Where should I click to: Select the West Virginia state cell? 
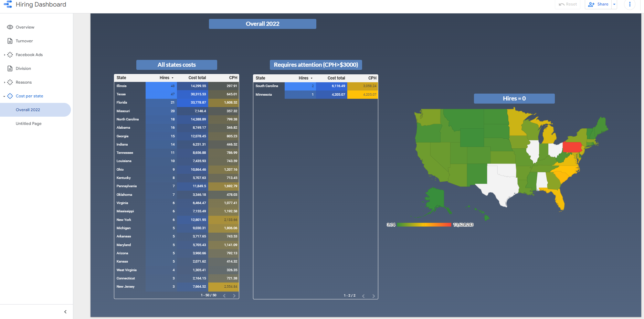(130, 270)
